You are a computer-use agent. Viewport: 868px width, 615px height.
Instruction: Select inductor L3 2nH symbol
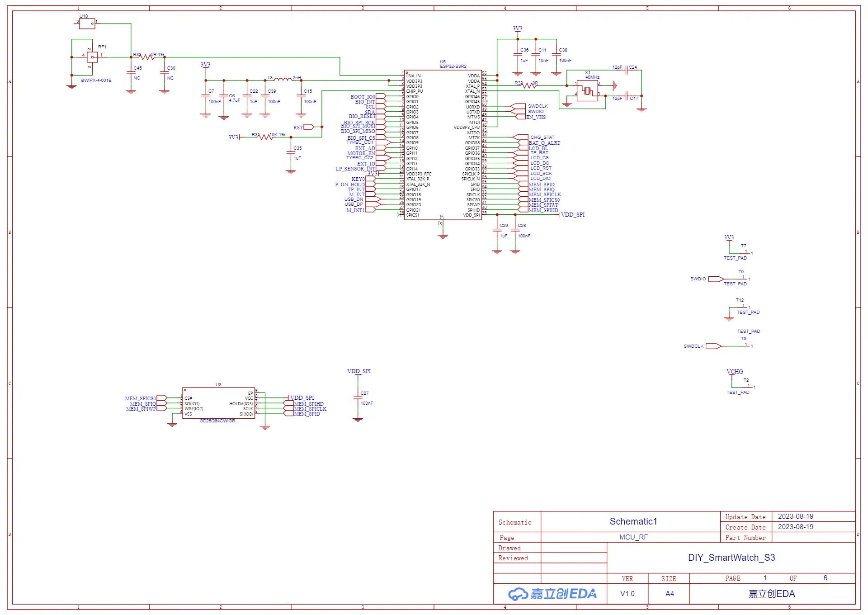[283, 80]
